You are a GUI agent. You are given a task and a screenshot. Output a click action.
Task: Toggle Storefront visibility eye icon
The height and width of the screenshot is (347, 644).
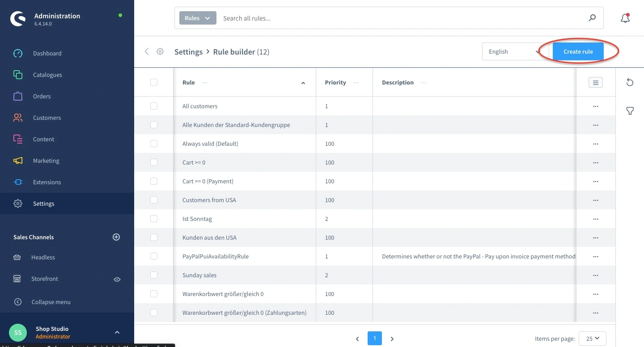click(x=117, y=279)
